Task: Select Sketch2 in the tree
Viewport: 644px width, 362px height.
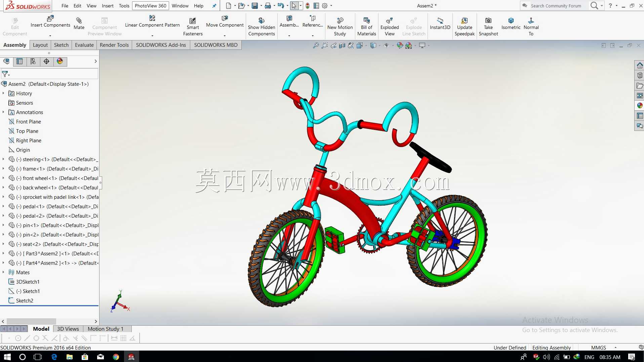Action: click(x=21, y=300)
